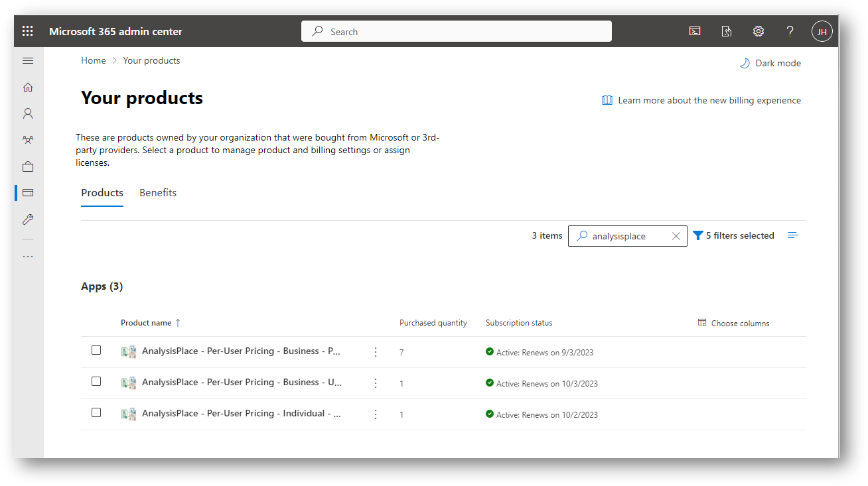Open Marketplace briefcase sidebar icon
This screenshot has width=868, height=486.
(28, 166)
